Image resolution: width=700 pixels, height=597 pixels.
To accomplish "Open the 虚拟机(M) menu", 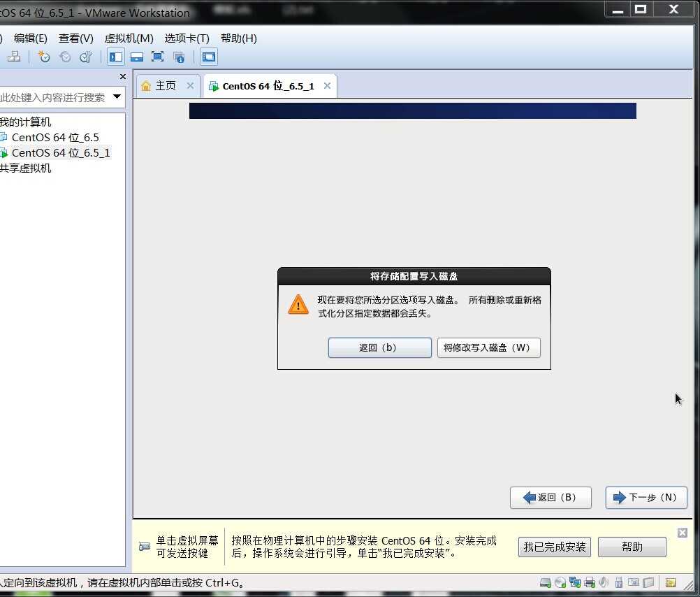I will pos(129,38).
